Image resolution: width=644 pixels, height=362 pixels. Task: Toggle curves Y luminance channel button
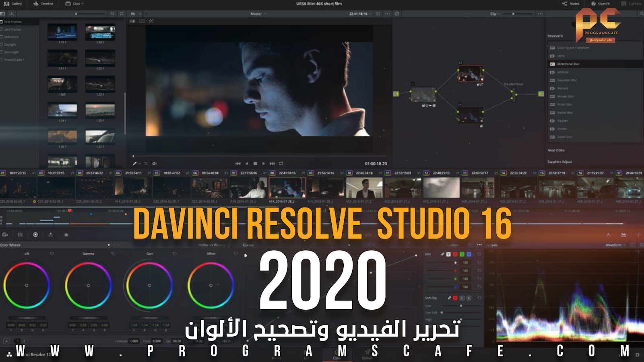pyautogui.click(x=448, y=254)
